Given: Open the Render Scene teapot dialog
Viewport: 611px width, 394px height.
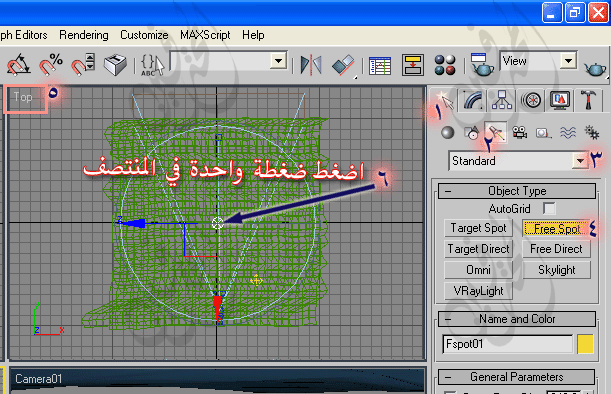Looking at the screenshot, I should click(x=482, y=65).
